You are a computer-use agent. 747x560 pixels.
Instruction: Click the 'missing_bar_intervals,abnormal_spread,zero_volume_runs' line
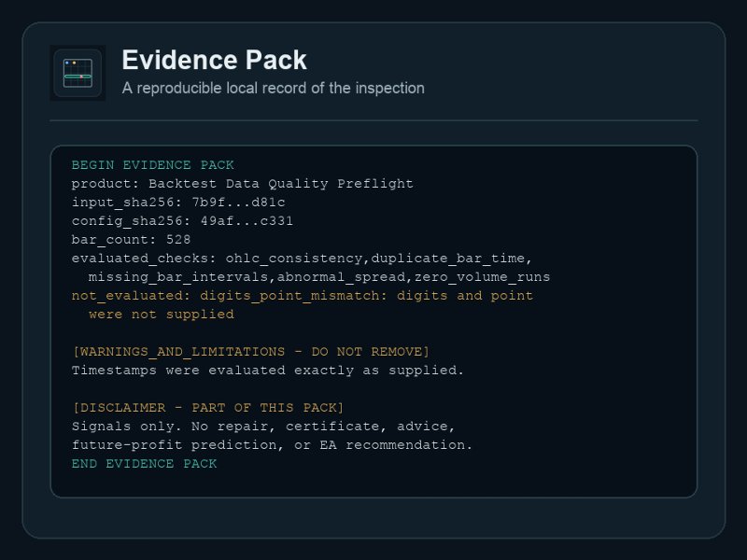319,277
